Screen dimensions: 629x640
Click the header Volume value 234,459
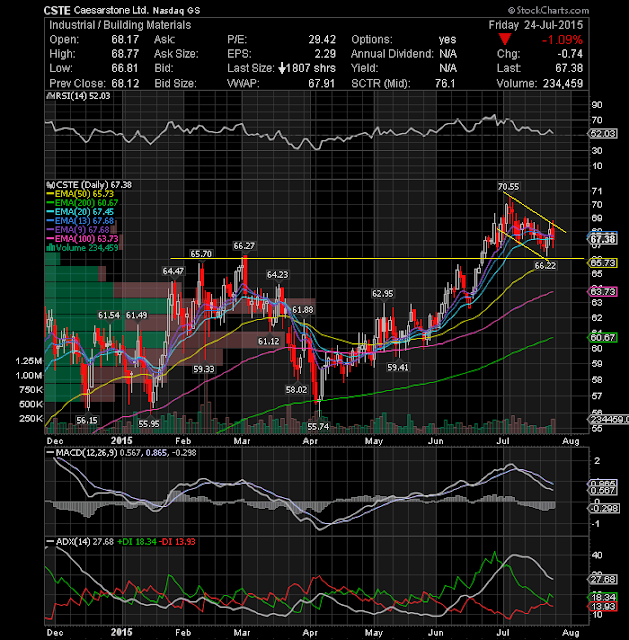point(563,83)
